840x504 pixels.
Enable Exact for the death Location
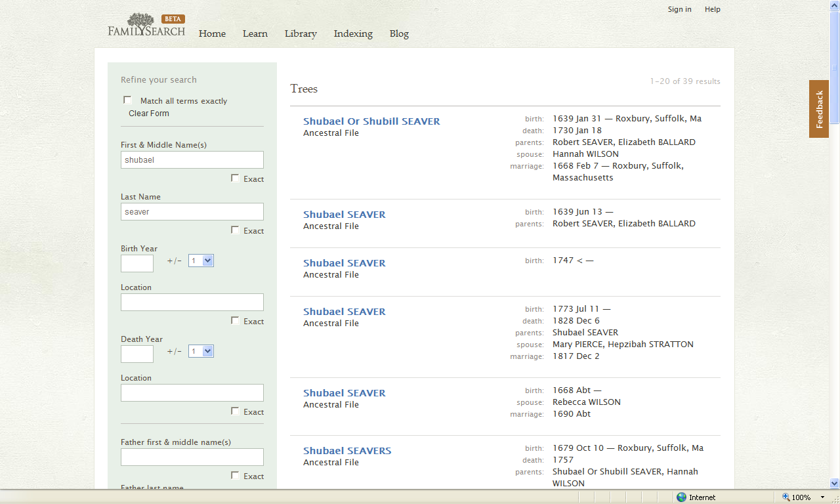click(234, 411)
